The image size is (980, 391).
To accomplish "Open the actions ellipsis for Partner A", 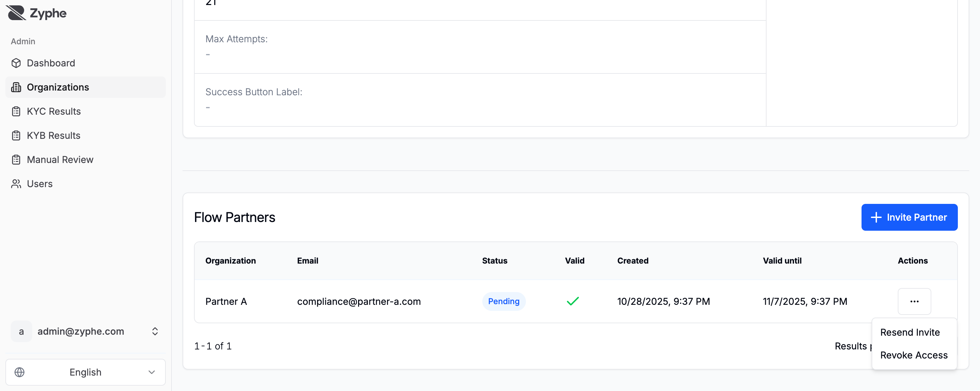I will (915, 301).
